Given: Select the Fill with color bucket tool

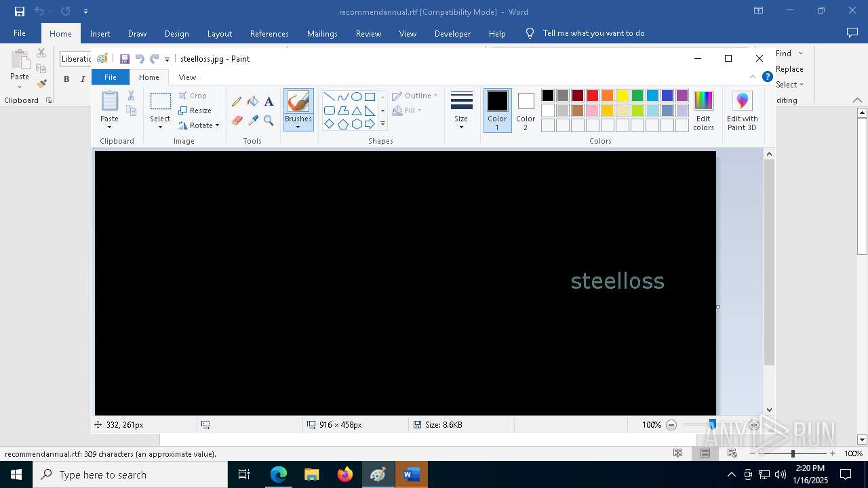Looking at the screenshot, I should pos(253,102).
